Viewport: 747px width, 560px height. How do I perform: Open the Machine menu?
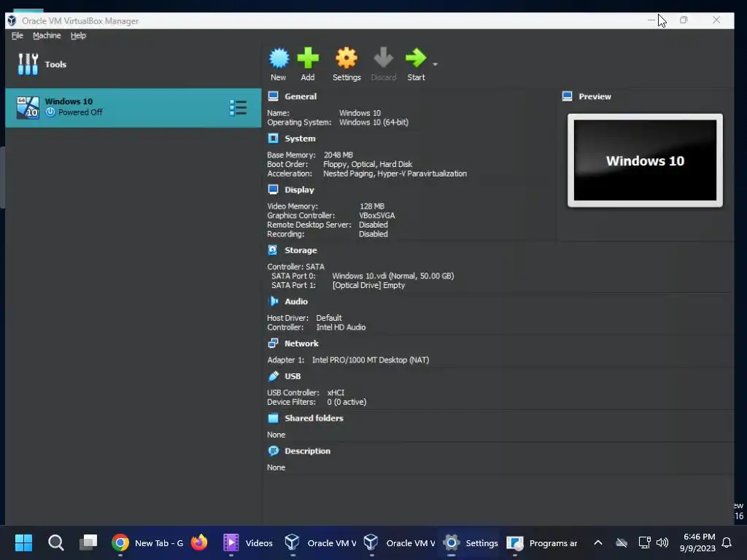47,36
